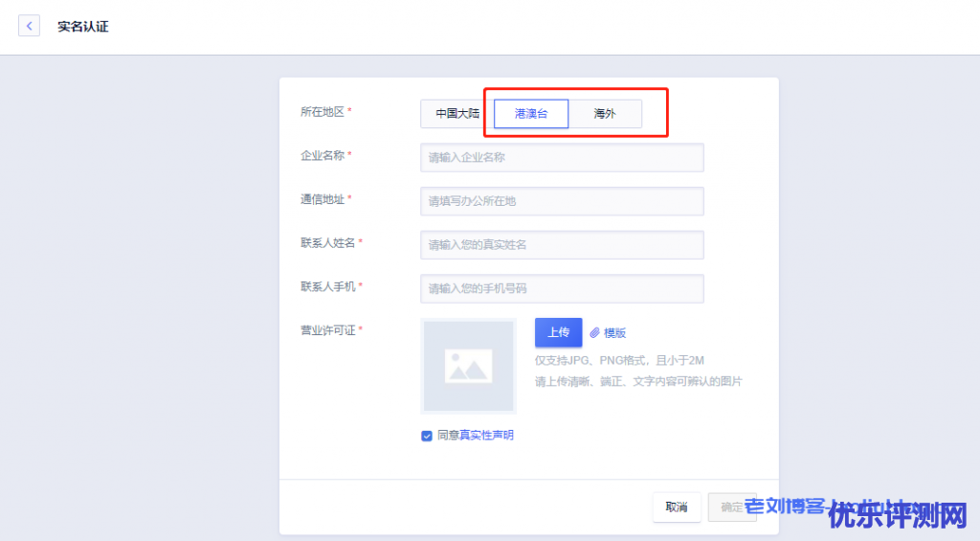
Task: Click into the 通信地址 text box
Action: coord(562,201)
